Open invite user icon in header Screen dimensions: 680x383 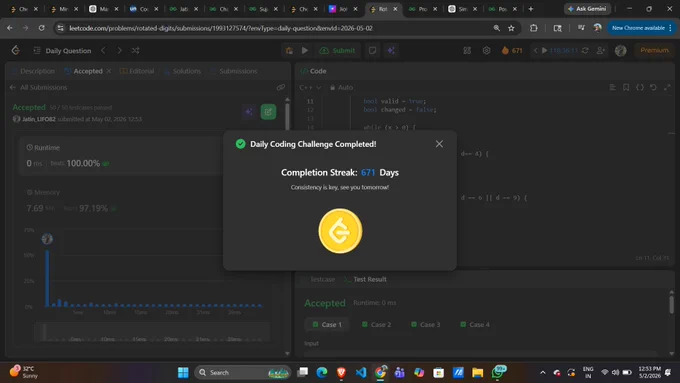click(x=601, y=51)
